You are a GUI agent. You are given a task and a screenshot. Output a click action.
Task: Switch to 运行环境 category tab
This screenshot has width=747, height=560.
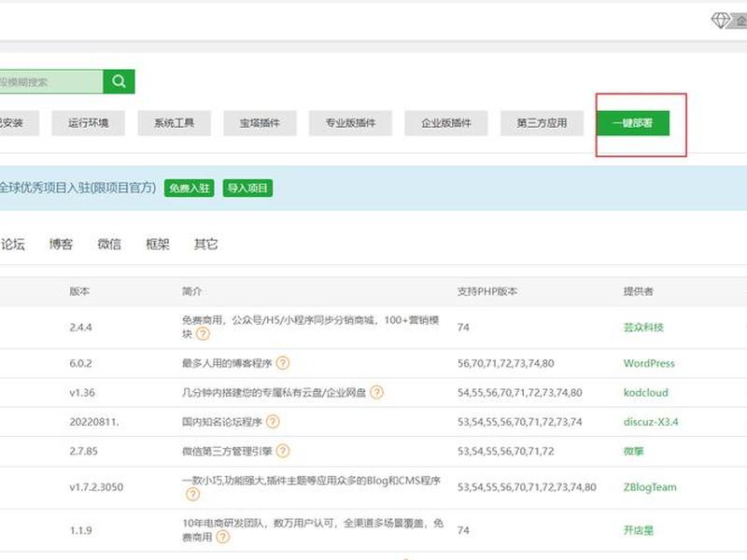88,123
